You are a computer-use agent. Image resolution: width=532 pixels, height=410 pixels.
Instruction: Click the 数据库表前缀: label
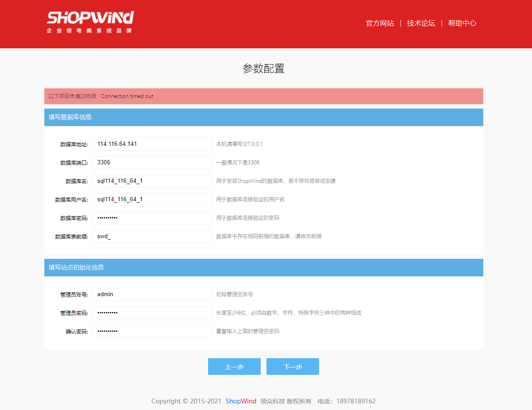click(72, 237)
